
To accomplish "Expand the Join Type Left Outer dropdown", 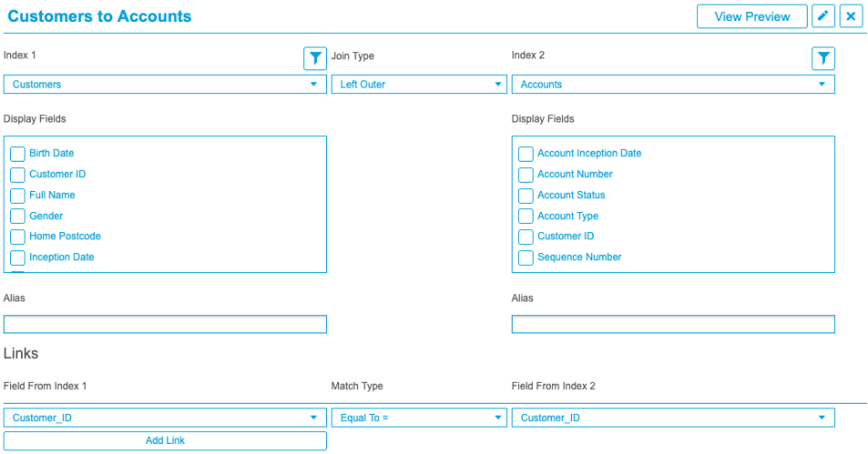I will coord(418,84).
